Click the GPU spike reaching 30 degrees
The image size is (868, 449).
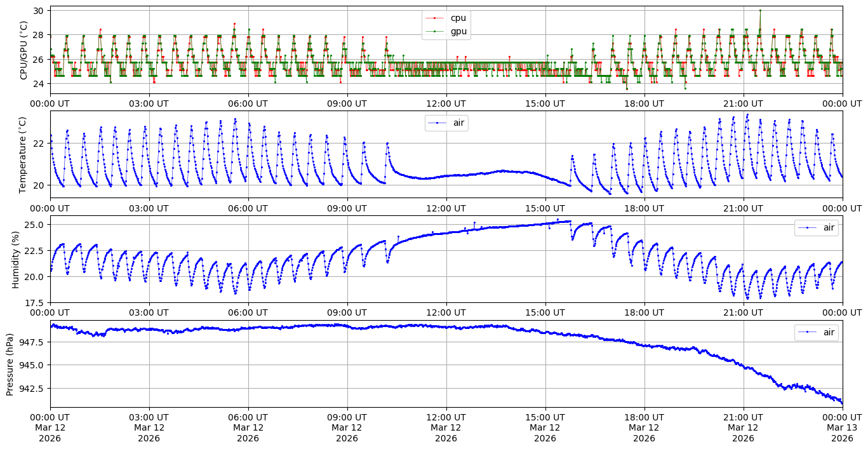click(759, 11)
